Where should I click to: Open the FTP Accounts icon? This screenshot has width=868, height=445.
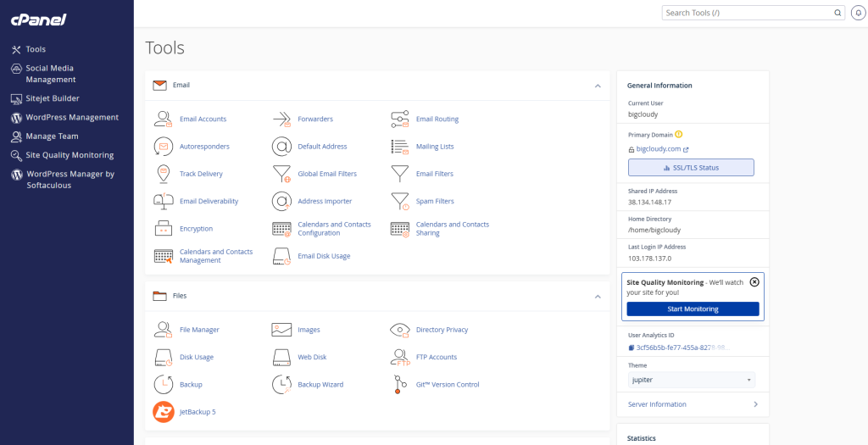point(400,358)
